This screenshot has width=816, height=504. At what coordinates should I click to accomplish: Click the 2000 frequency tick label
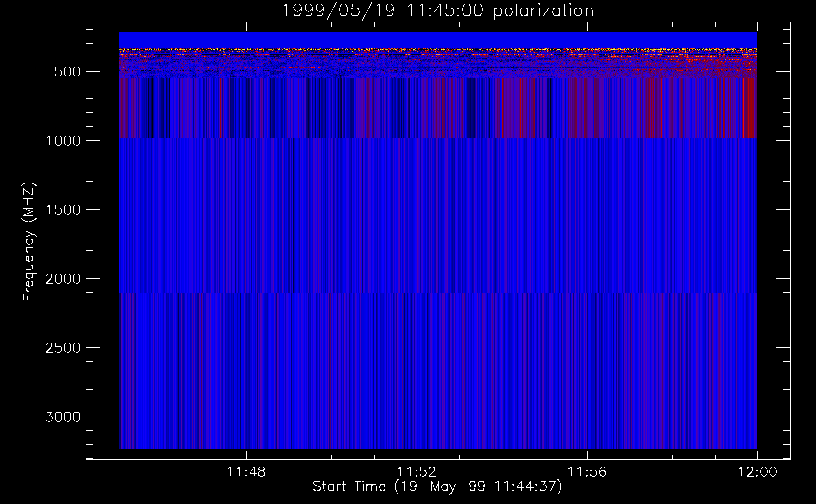(63, 279)
